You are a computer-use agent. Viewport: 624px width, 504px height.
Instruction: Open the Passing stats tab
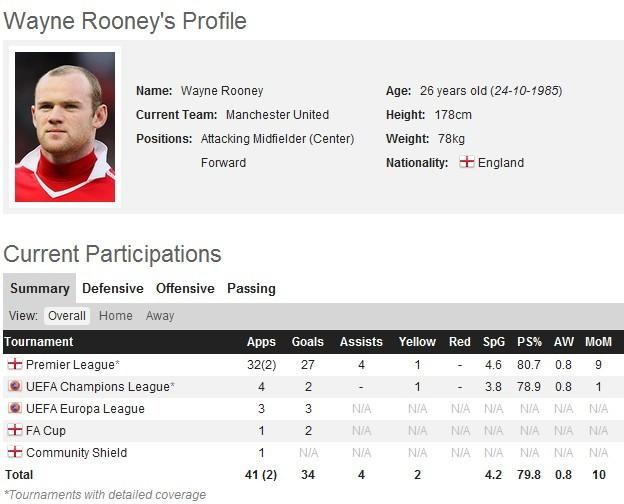coord(251,288)
